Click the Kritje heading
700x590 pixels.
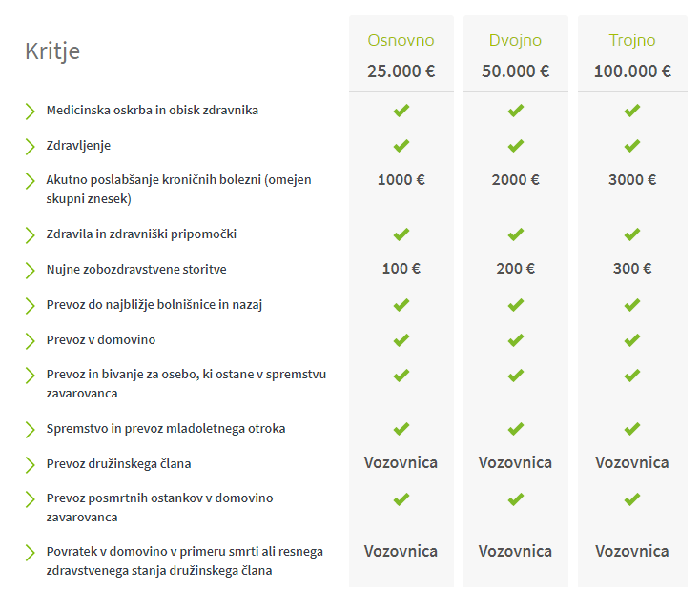[x=52, y=51]
